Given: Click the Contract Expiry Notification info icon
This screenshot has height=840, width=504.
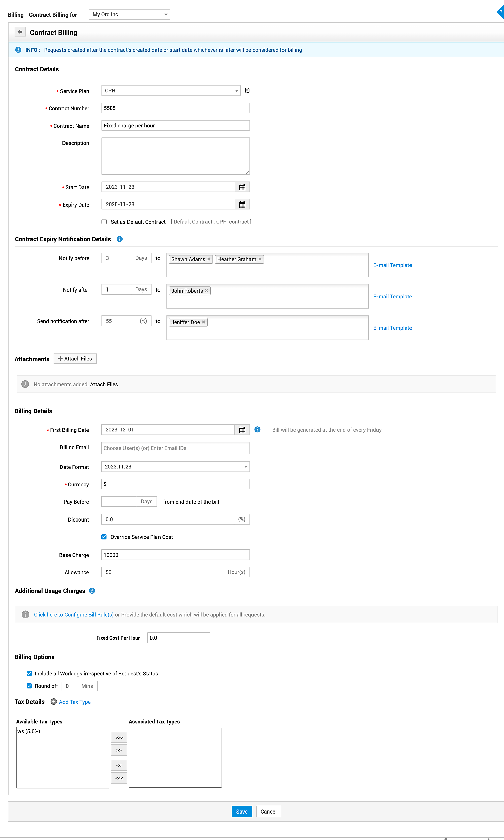Looking at the screenshot, I should 119,239.
